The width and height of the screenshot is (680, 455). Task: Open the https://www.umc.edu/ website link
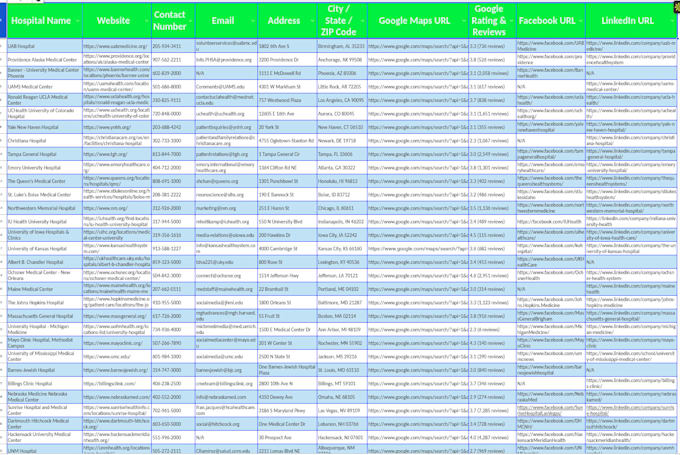pos(107,357)
